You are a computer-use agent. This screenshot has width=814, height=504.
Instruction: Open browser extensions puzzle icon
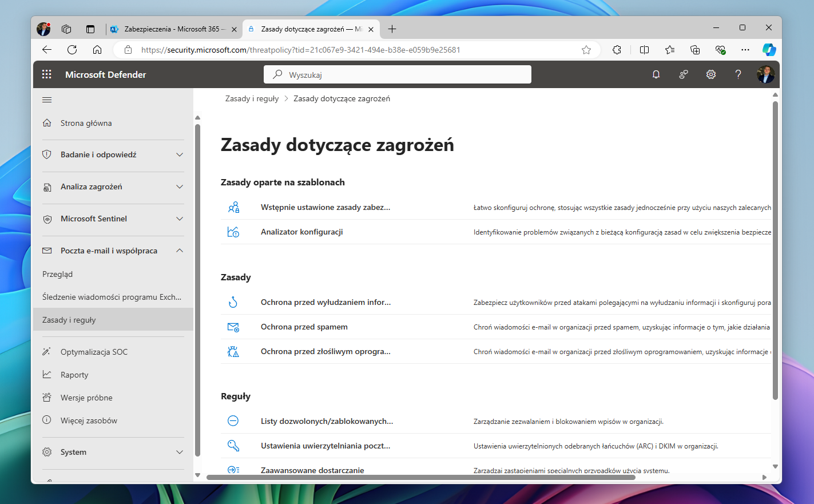point(617,50)
